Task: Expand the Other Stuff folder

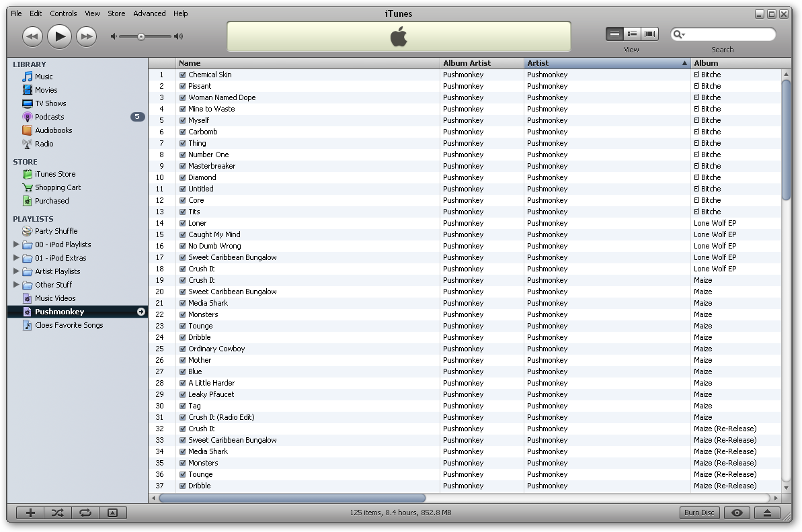Action: pos(16,285)
